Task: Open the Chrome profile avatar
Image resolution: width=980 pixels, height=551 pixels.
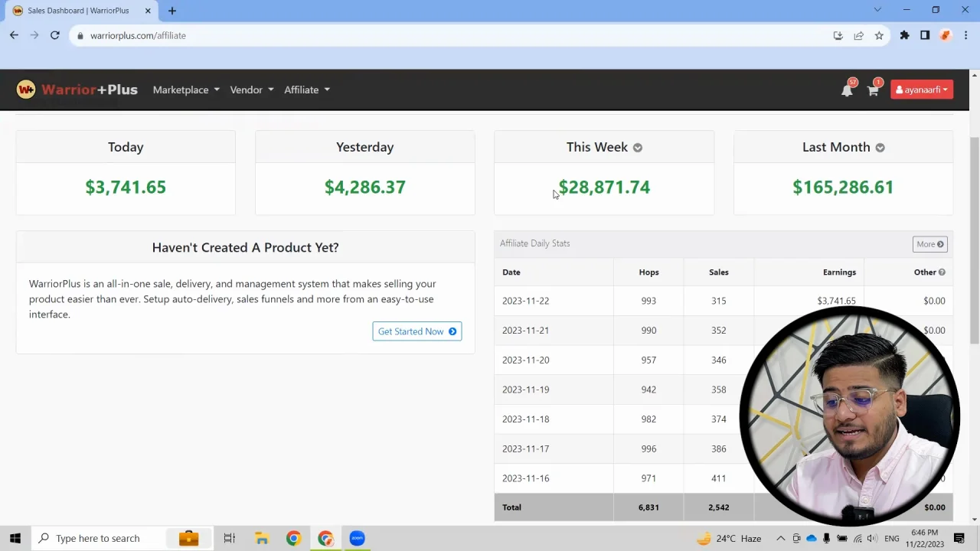Action: 946,35
